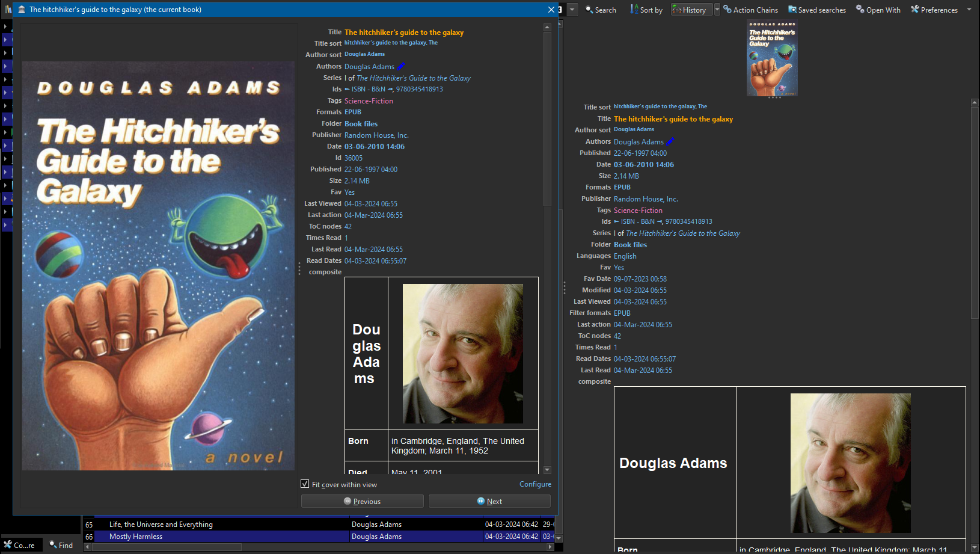This screenshot has height=554, width=980.
Task: Click the orange book title link in the dialog
Action: point(404,32)
